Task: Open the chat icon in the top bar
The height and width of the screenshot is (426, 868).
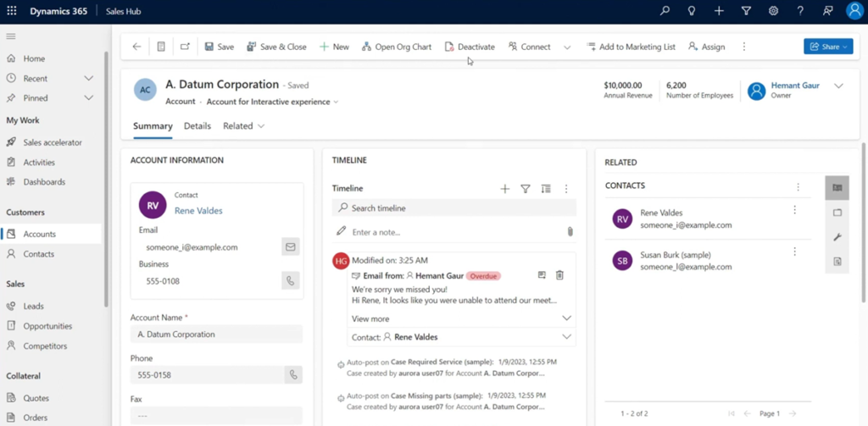Action: coord(828,11)
